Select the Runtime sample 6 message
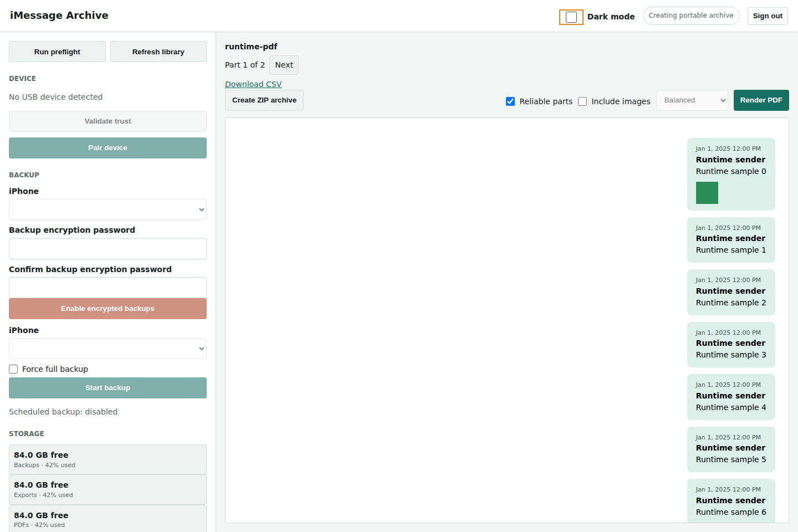Screen dimensions: 798x532 (x=731, y=500)
